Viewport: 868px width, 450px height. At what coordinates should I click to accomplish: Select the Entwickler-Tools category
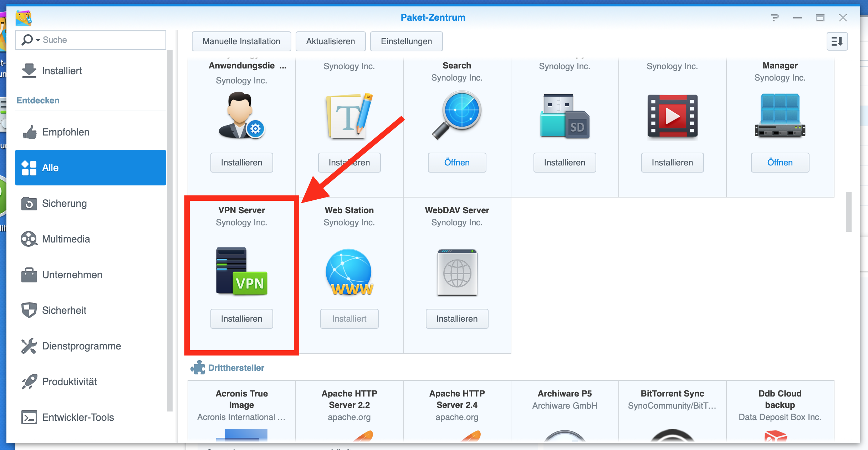pos(78,417)
